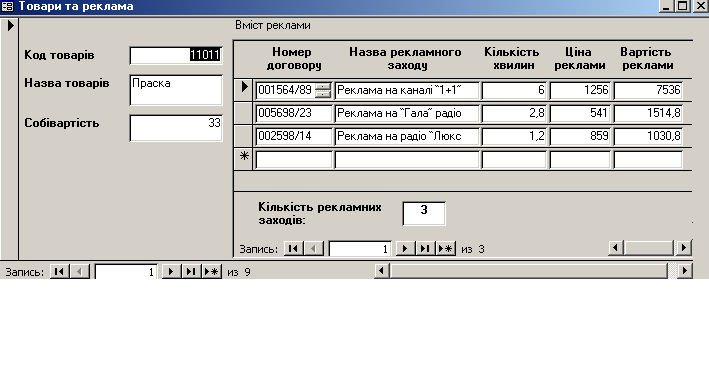The image size is (709, 384).
Task: Click the Вартість реклами column header
Action: click(x=646, y=58)
